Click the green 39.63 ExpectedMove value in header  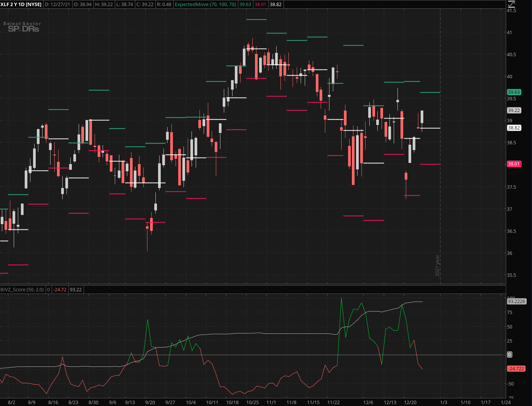[245, 5]
